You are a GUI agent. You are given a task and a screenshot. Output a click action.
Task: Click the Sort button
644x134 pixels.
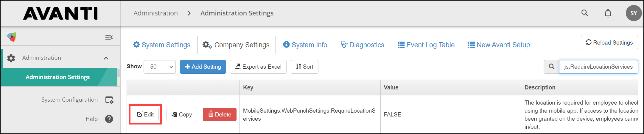pyautogui.click(x=304, y=67)
